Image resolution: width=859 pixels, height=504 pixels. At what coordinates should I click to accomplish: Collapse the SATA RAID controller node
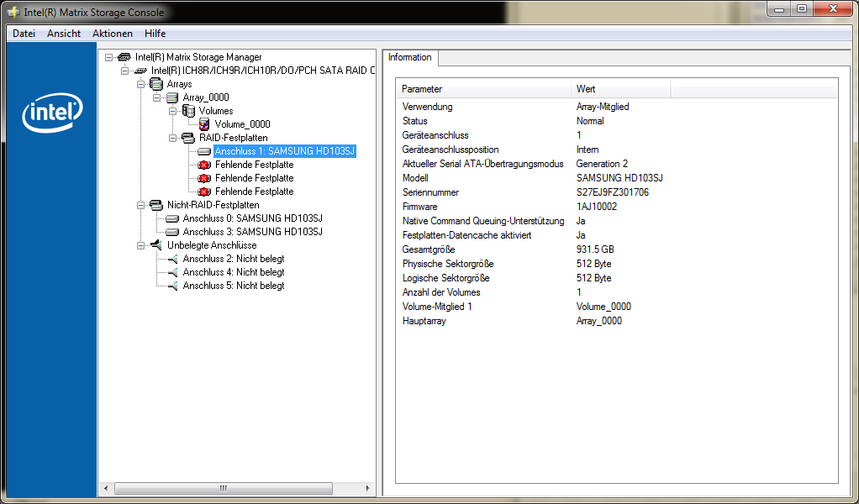tap(124, 71)
